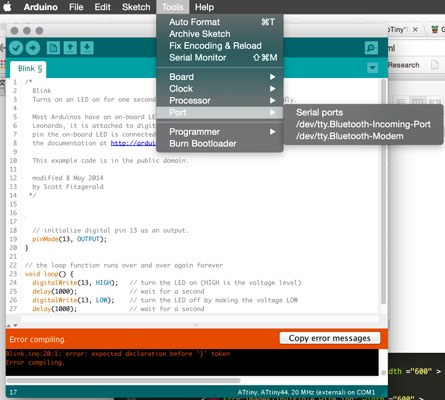This screenshot has height=400, width=445.
Task: Expand the Processor submenu
Action: [x=220, y=101]
